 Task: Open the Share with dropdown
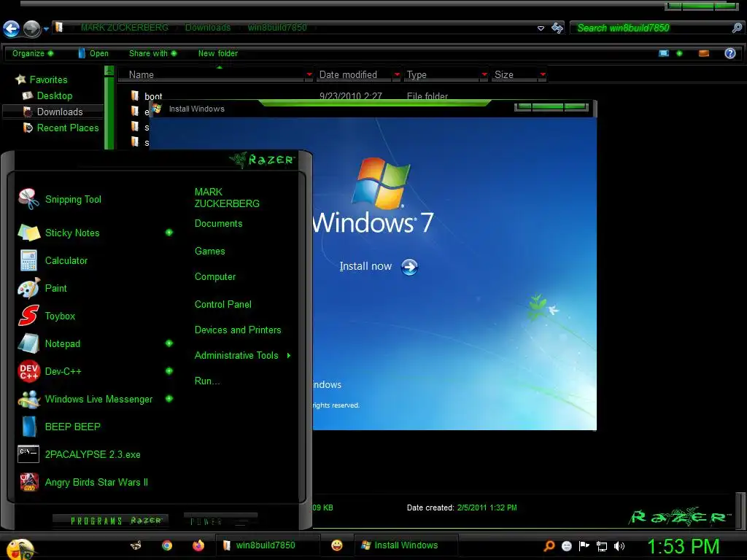(153, 53)
